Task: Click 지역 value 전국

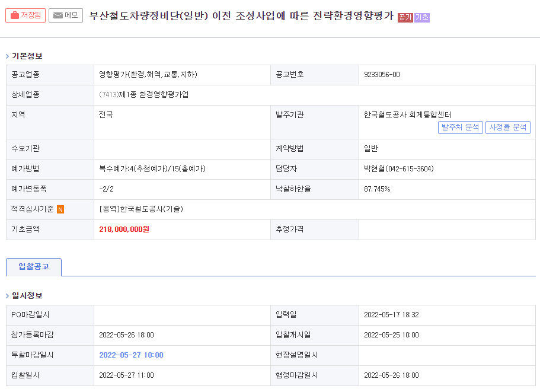Action: [x=106, y=114]
